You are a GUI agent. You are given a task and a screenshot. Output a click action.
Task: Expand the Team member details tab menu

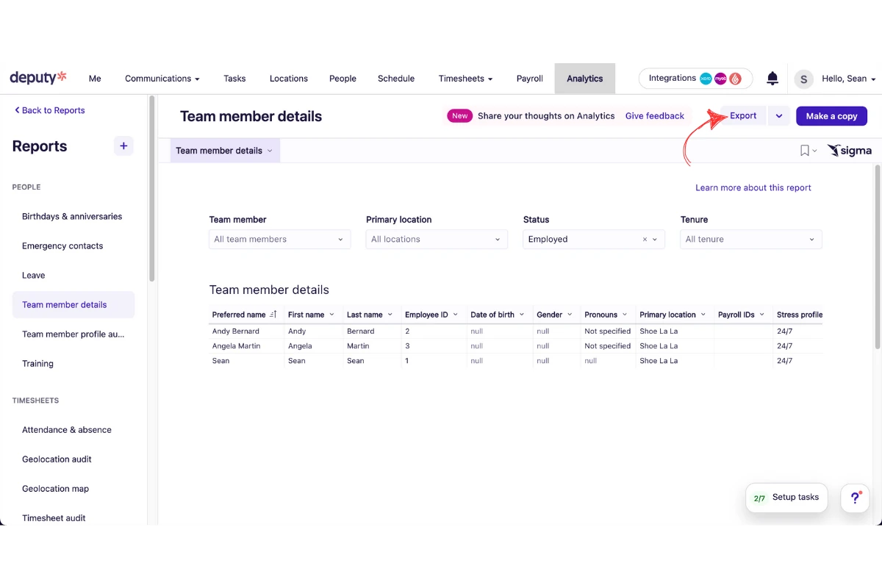(270, 151)
